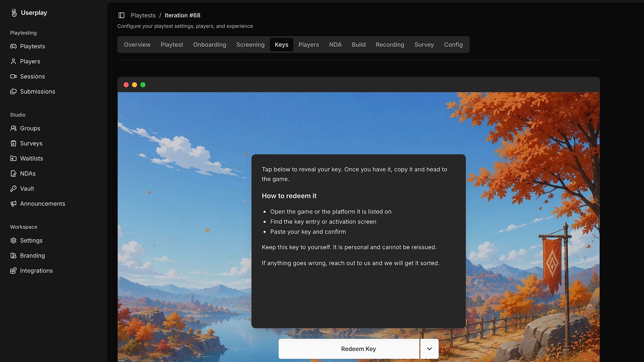Click the green maximize dot in preview
Screen dimensions: 644x362
143,85
